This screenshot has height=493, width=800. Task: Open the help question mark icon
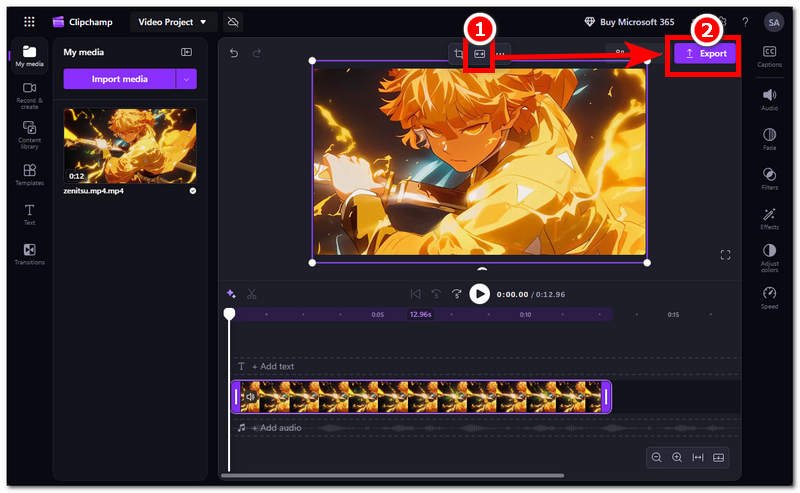pyautogui.click(x=745, y=22)
